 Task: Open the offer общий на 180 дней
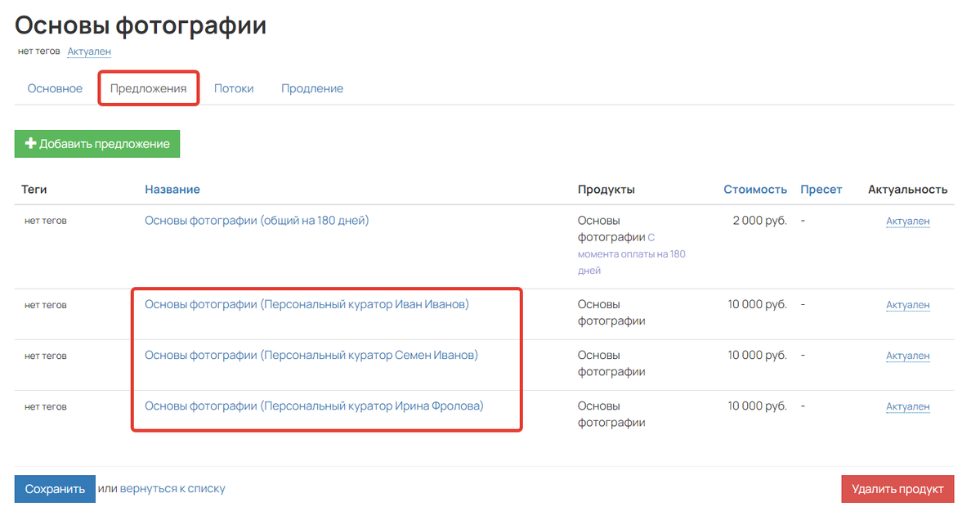point(257,221)
